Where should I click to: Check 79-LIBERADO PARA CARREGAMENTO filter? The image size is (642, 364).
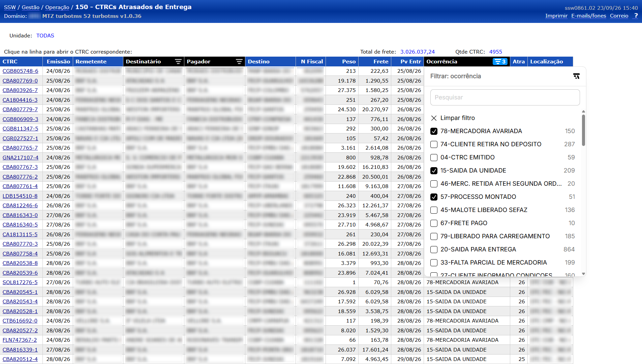[x=434, y=236]
